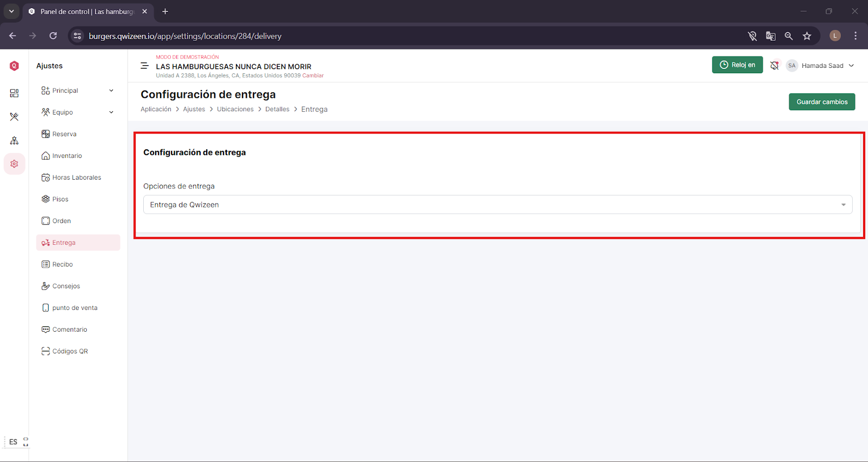868x462 pixels.
Task: Open the dashboard grid icon in left rail
Action: point(14,93)
